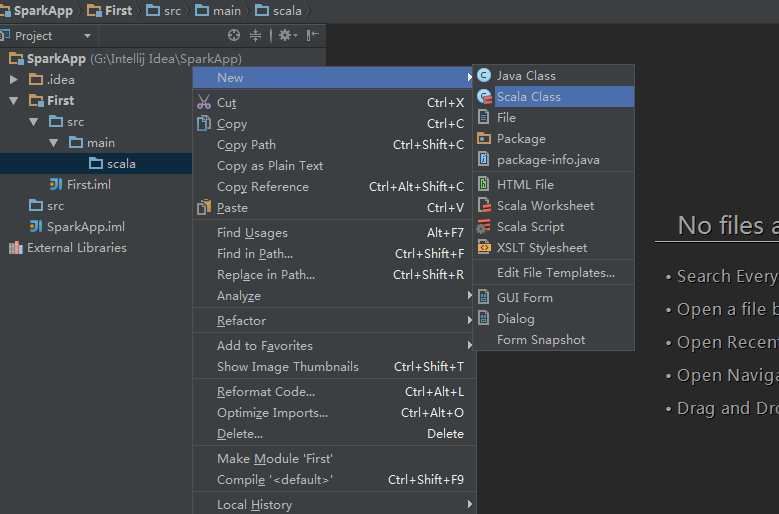779x514 pixels.
Task: Select Show Image Thumbnails
Action: click(x=334, y=367)
